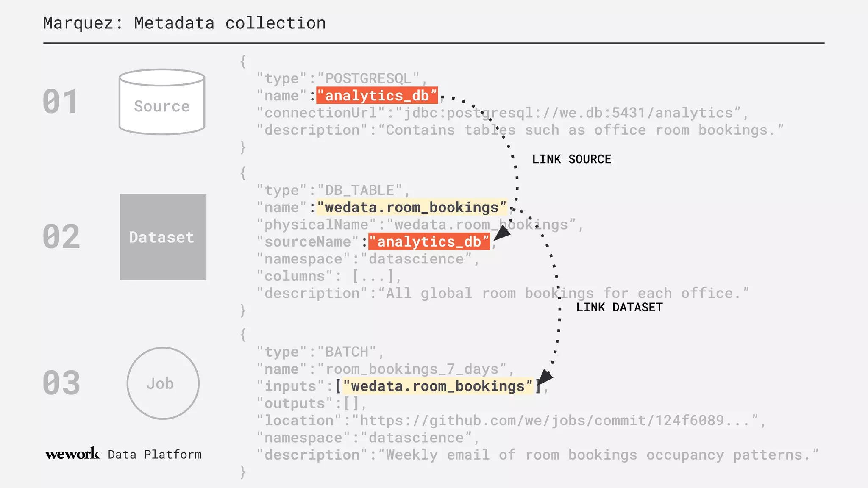This screenshot has width=868, height=488.
Task: Click the step number 02
Action: pyautogui.click(x=61, y=236)
